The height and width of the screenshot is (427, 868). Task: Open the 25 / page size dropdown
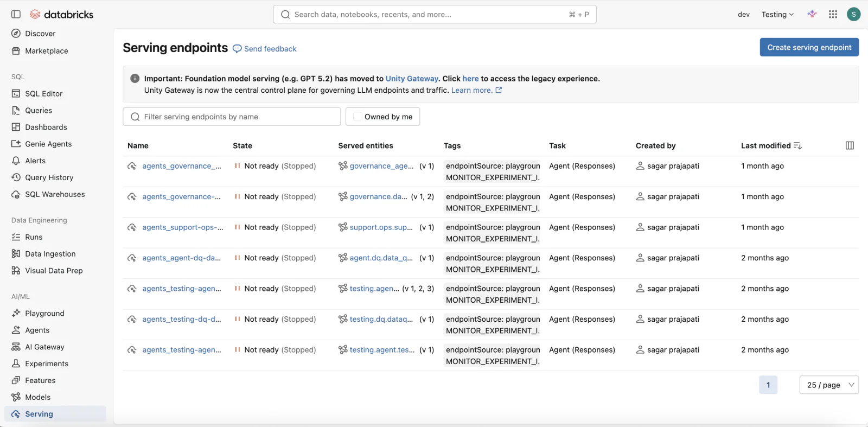[x=829, y=385]
